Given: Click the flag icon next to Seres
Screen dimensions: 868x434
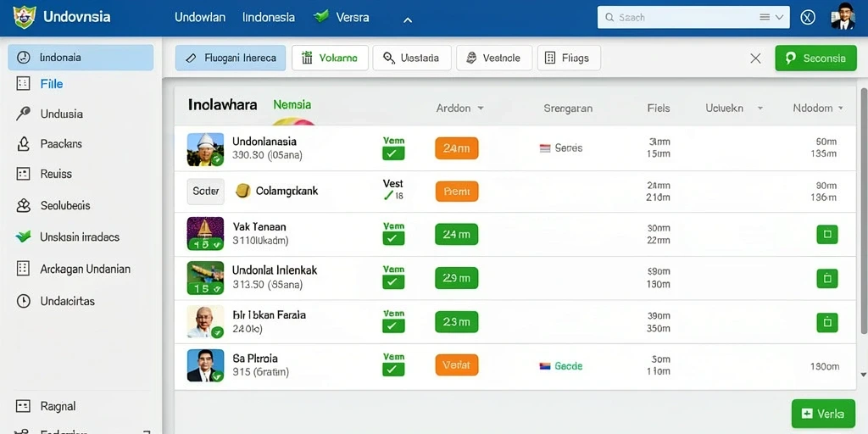Looking at the screenshot, I should pos(545,148).
